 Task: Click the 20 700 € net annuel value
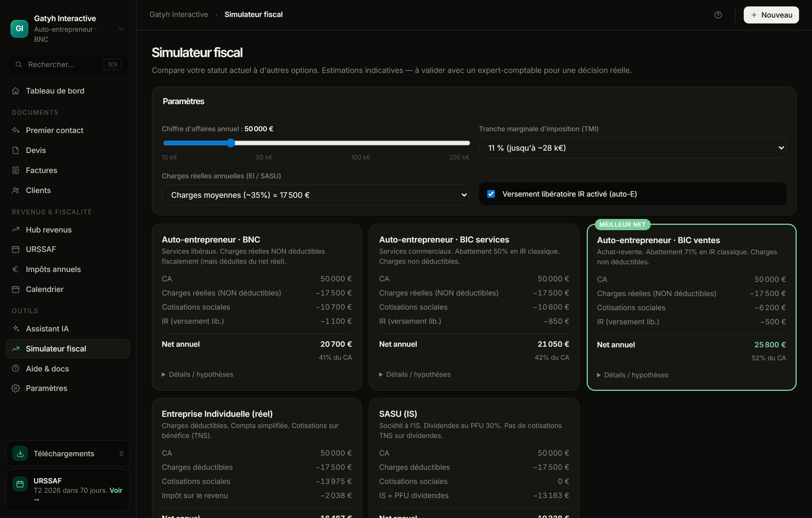point(336,344)
